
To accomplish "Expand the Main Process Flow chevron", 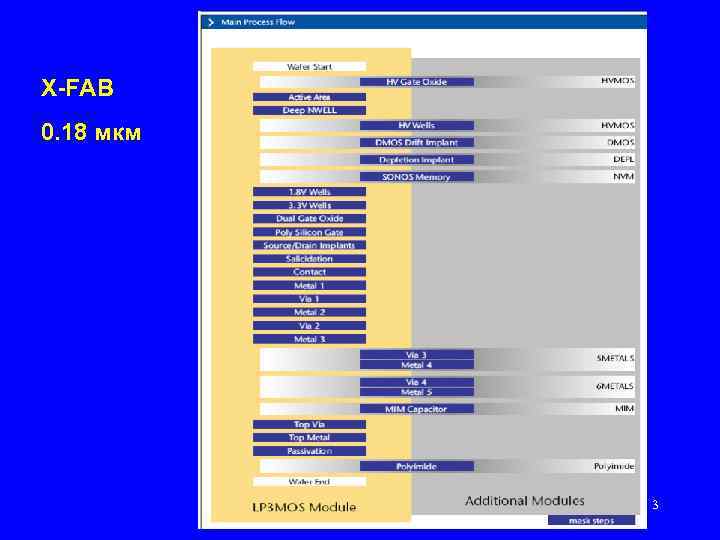I will (x=211, y=22).
